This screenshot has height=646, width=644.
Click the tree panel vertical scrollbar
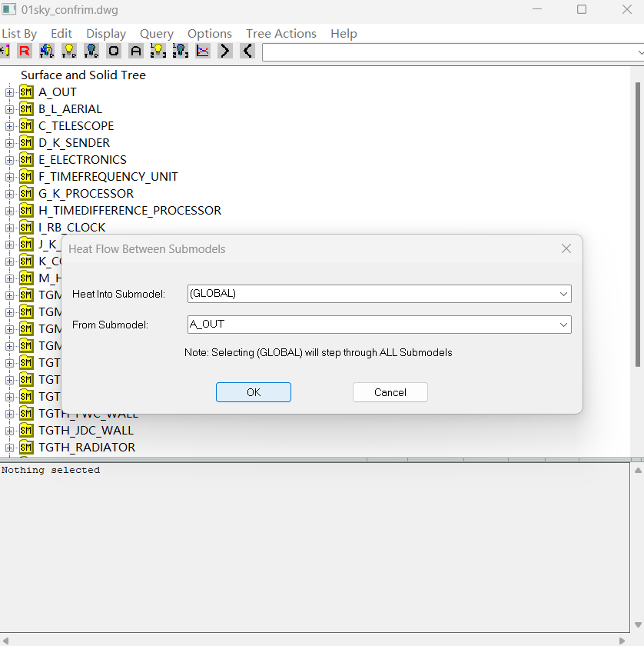[x=637, y=231]
